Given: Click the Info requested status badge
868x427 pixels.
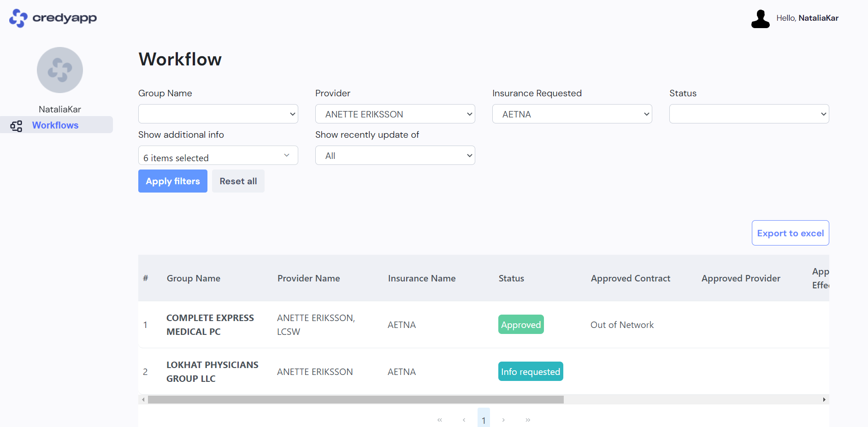Looking at the screenshot, I should click(x=531, y=371).
